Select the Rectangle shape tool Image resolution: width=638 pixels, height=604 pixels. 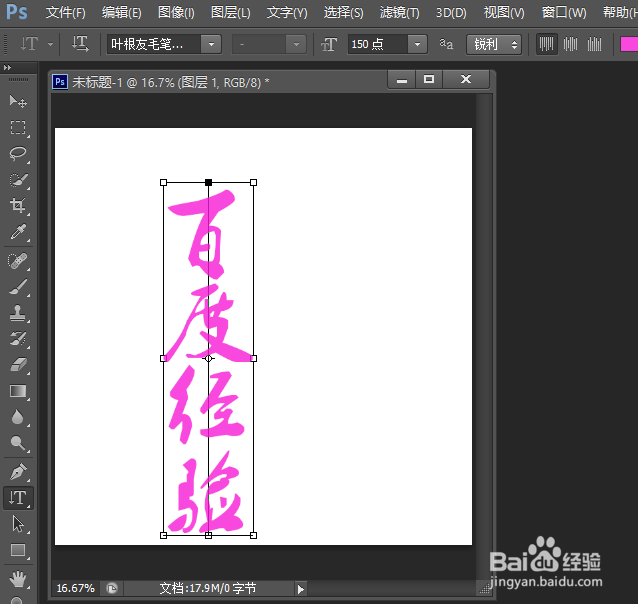tap(18, 550)
